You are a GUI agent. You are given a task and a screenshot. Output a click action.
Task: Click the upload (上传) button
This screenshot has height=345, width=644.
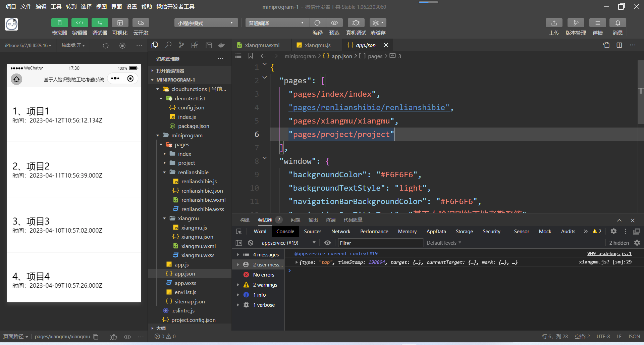[x=554, y=23]
